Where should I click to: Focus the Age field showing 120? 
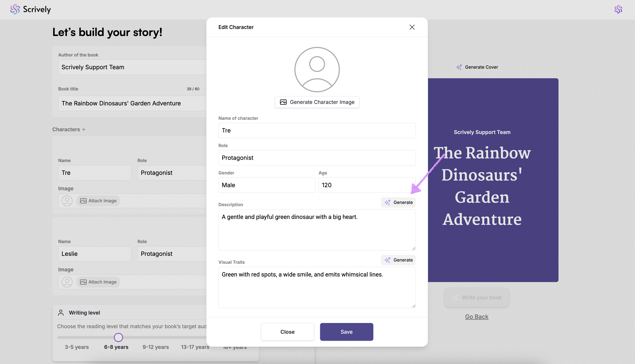coord(367,185)
